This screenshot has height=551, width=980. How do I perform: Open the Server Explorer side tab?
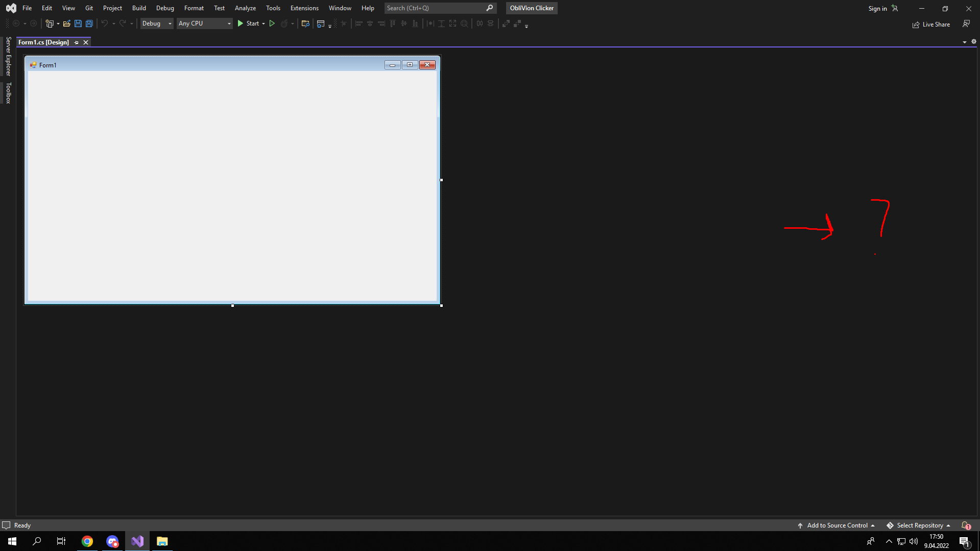(8, 57)
